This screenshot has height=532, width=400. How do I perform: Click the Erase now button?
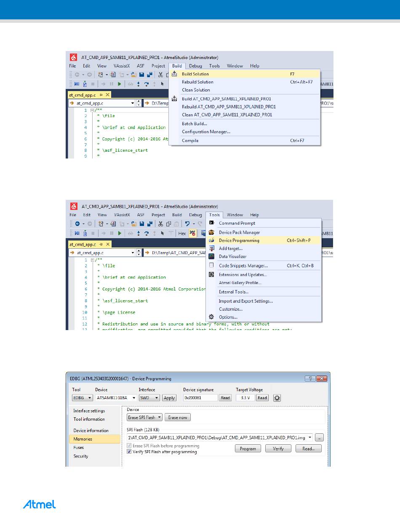[x=177, y=417]
